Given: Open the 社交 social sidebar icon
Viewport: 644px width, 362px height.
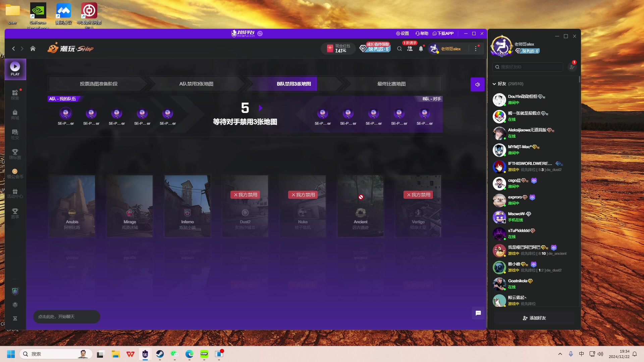Looking at the screenshot, I should [x=15, y=134].
